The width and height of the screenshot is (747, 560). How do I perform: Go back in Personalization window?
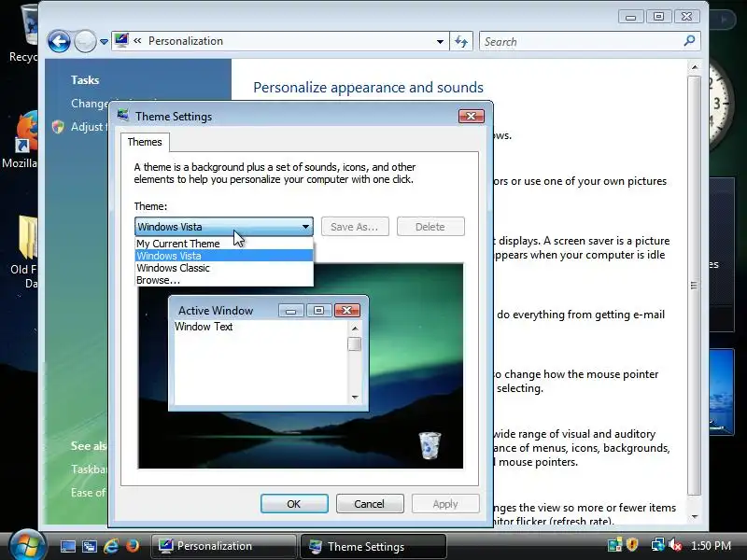pos(59,41)
